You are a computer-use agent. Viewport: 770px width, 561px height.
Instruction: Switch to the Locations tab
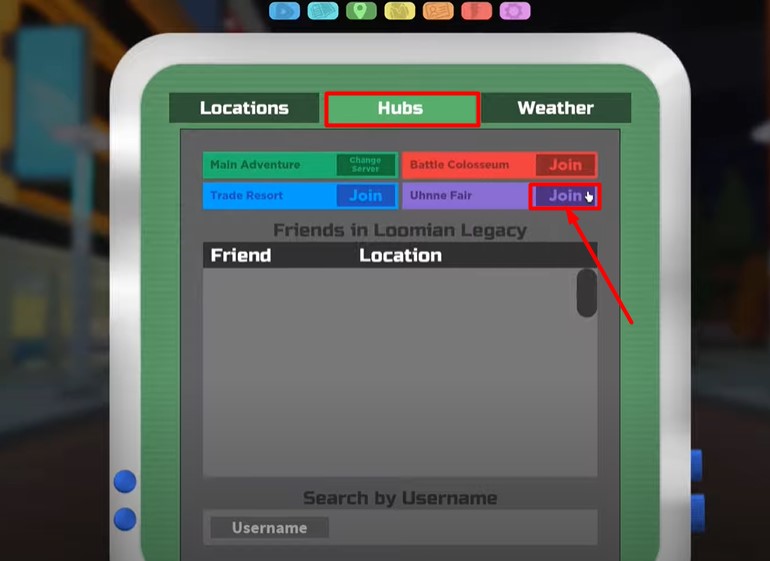(244, 108)
